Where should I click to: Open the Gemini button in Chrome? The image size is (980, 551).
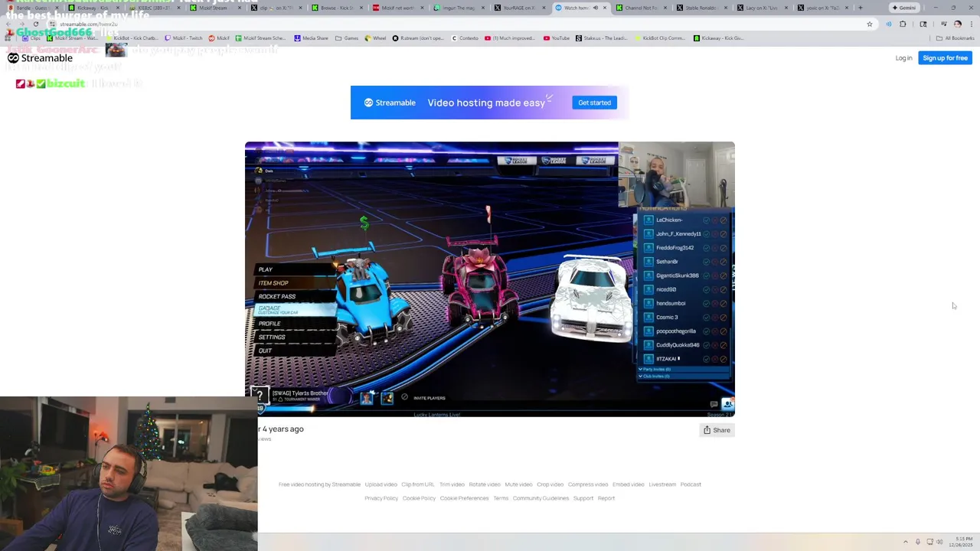click(904, 8)
